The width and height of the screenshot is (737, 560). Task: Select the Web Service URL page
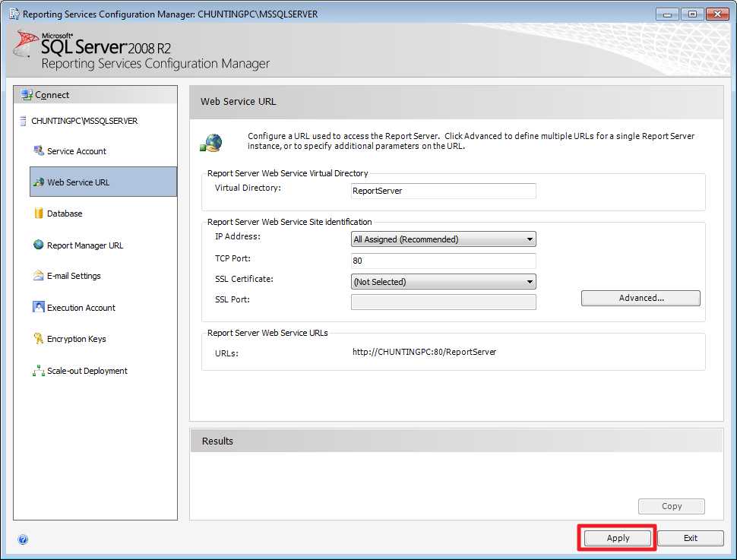[103, 182]
